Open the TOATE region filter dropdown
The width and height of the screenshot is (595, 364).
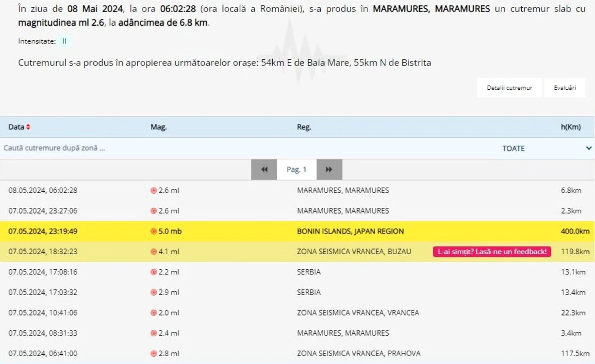coord(547,149)
